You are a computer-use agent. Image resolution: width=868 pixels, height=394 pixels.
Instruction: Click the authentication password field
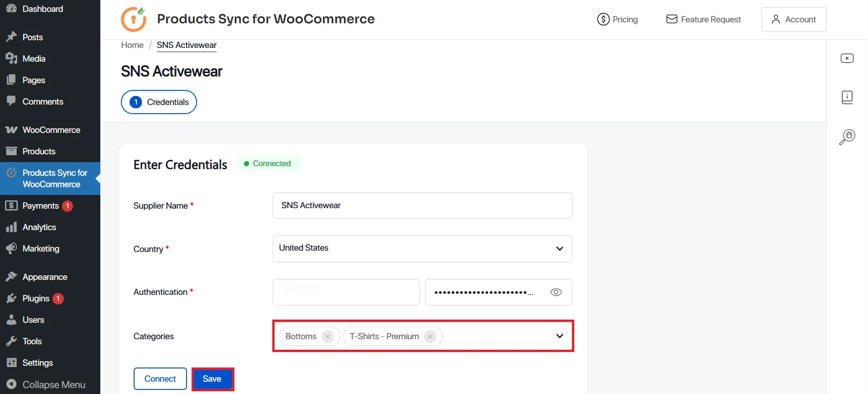[x=499, y=292]
